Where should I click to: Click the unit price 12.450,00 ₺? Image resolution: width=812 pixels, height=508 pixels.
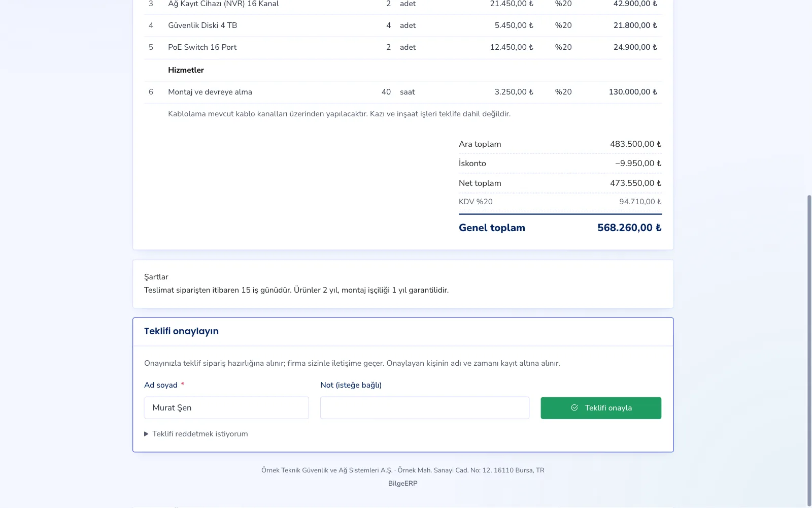pyautogui.click(x=512, y=47)
